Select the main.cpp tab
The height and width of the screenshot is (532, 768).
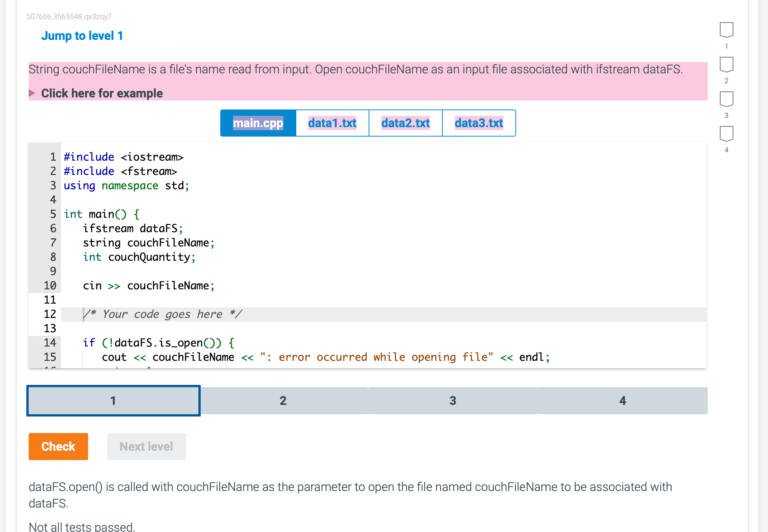click(258, 123)
